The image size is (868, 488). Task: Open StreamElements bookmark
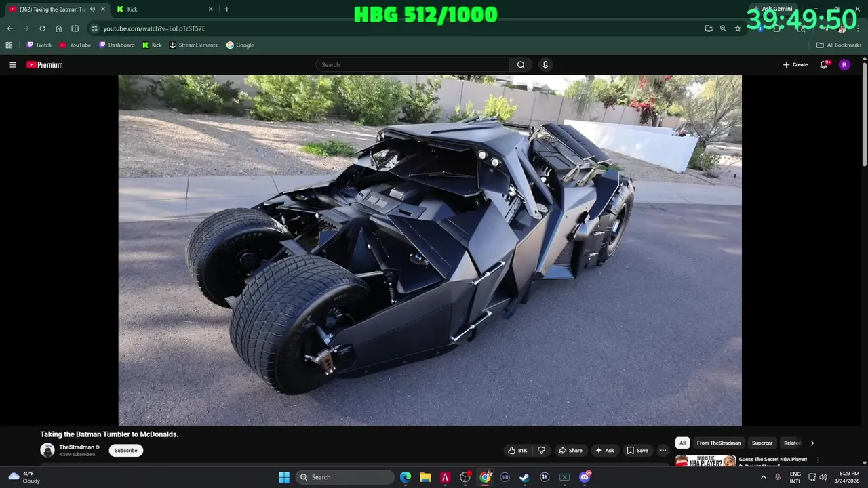coord(193,45)
